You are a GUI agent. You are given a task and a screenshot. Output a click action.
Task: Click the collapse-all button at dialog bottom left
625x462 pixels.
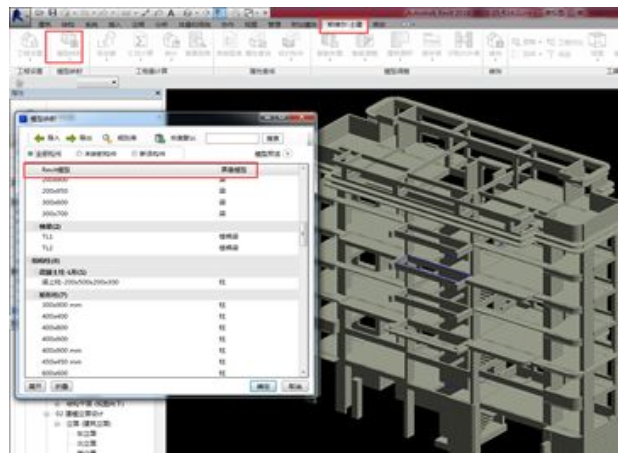[x=61, y=386]
